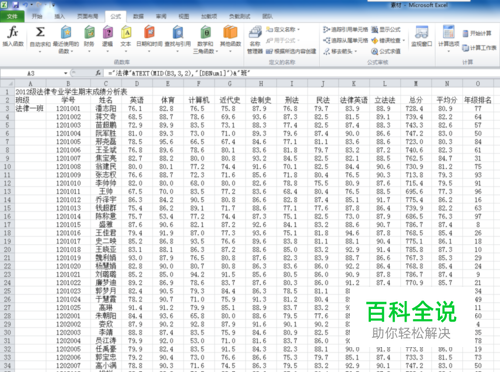Open the Name Box dropdown arrow
The width and height of the screenshot is (500, 372).
66,73
